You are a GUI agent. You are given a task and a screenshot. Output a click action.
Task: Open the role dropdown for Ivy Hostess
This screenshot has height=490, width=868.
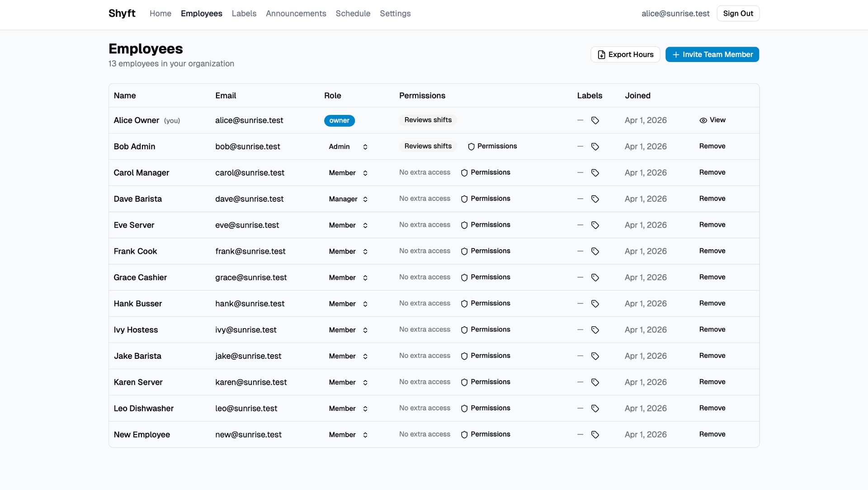tap(348, 330)
